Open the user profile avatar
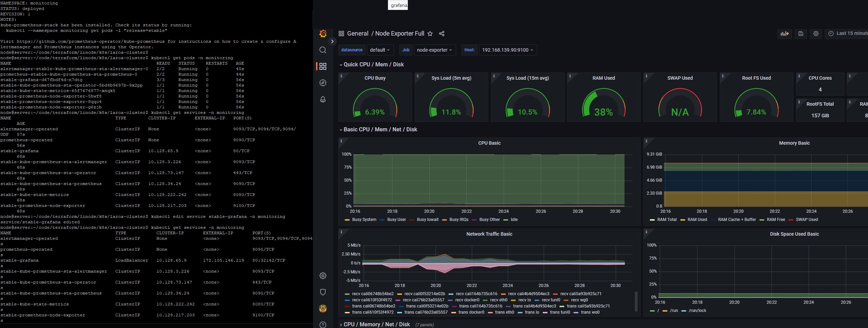Image resolution: width=868 pixels, height=328 pixels. coord(323,309)
